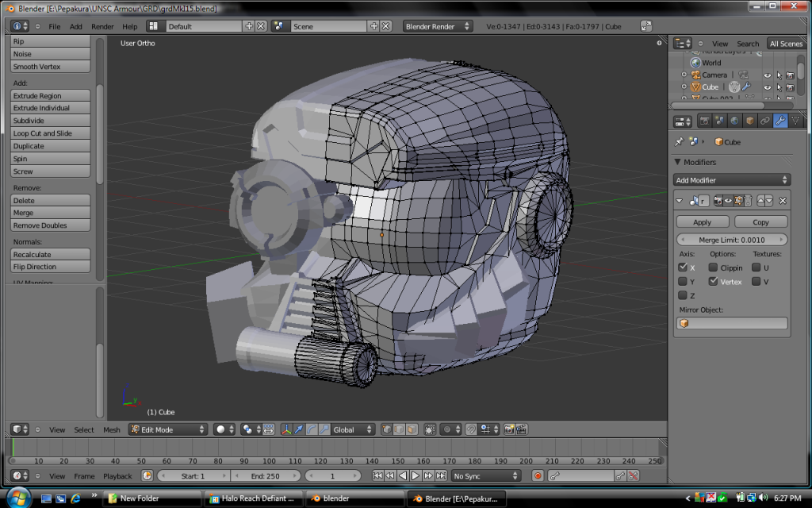Screen dimensions: 812x508
Task: Click the 3D manipulator axis toggle icon
Action: (285, 429)
